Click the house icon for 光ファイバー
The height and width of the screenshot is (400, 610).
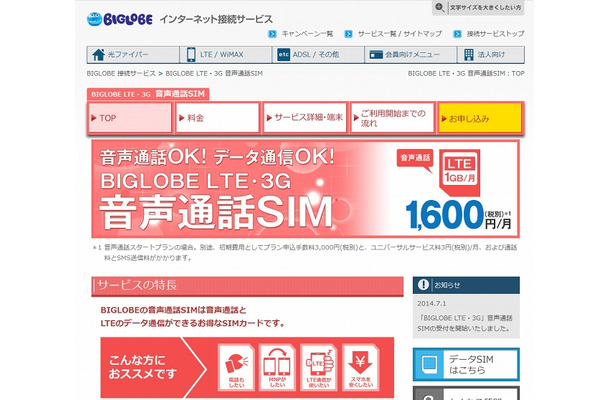tap(98, 54)
